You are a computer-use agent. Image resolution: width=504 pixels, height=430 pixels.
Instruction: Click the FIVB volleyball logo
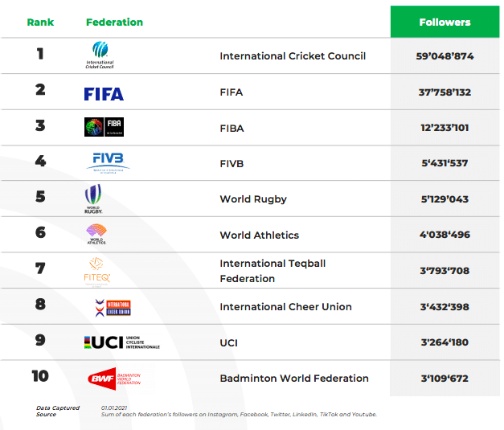point(108,163)
